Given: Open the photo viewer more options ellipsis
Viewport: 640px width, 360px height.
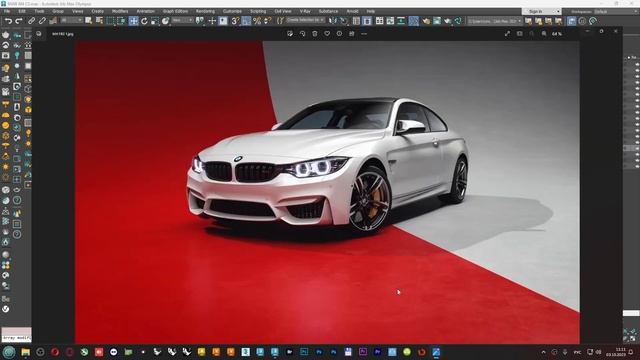Looking at the screenshot, I should point(364,34).
